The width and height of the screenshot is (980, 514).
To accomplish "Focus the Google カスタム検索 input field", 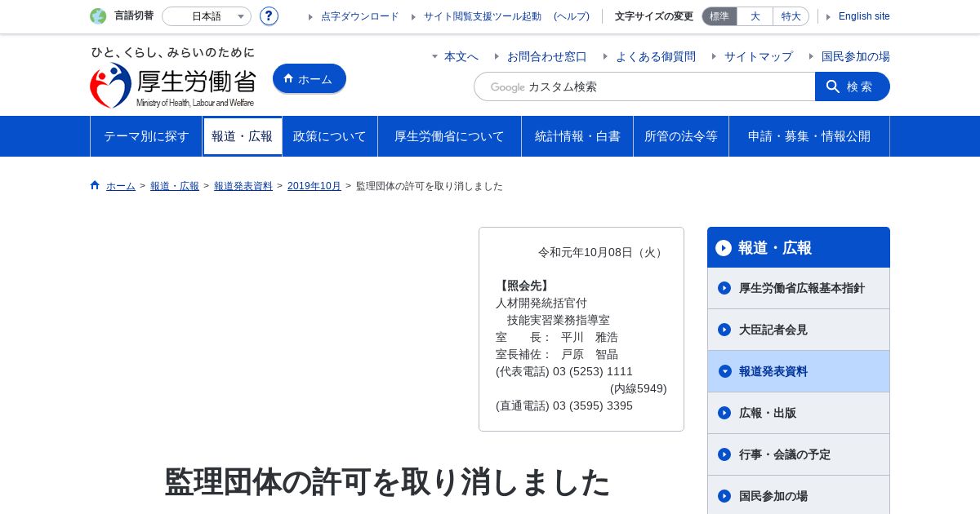I will click(x=644, y=86).
